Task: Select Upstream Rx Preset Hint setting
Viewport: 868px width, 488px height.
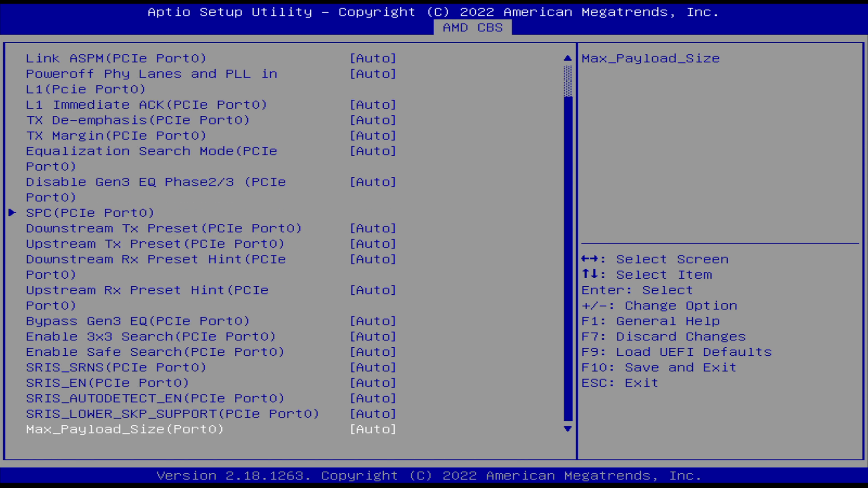Action: (147, 298)
